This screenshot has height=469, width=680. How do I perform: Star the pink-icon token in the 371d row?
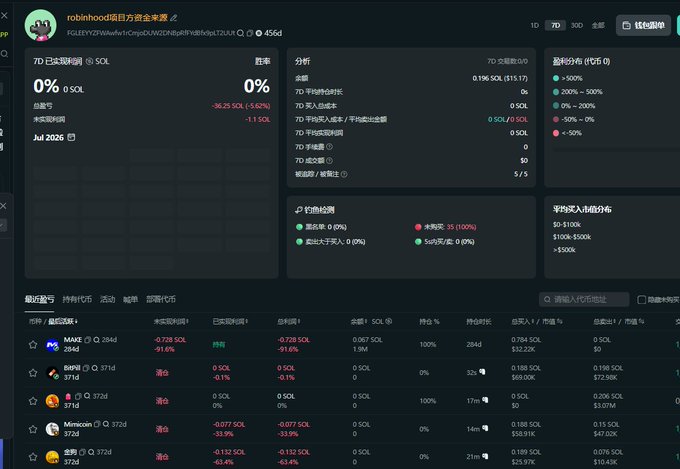click(33, 401)
